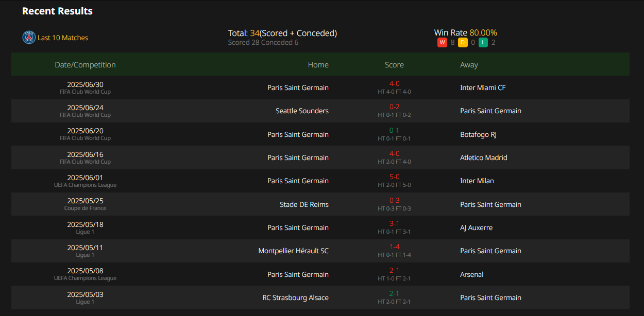Image resolution: width=644 pixels, height=316 pixels.
Task: Click the PSG club crest icon
Action: pyautogui.click(x=29, y=38)
